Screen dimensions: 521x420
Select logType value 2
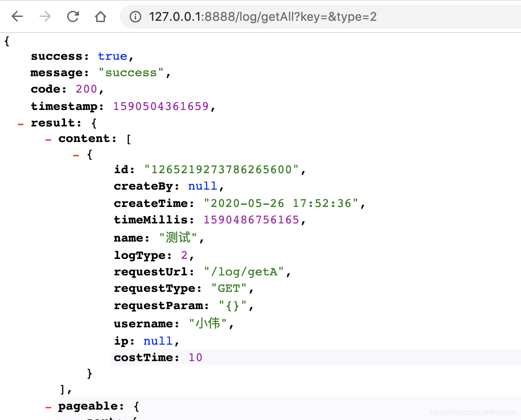184,255
